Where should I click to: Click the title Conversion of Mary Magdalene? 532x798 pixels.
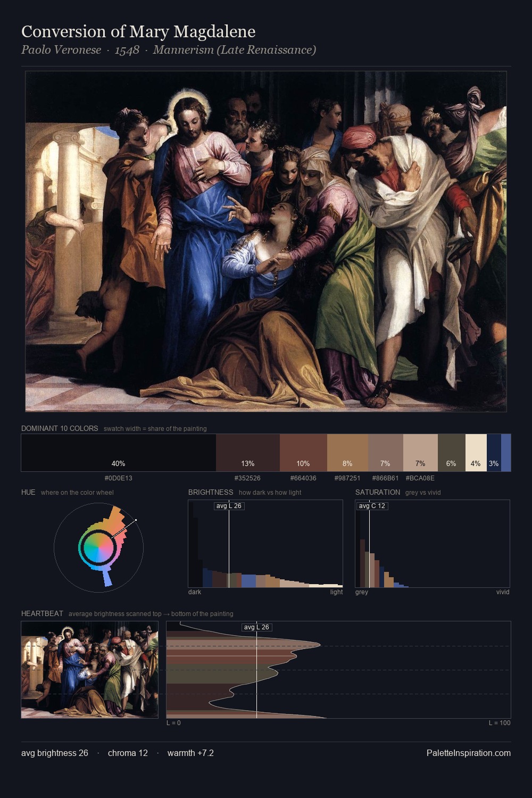[138, 32]
